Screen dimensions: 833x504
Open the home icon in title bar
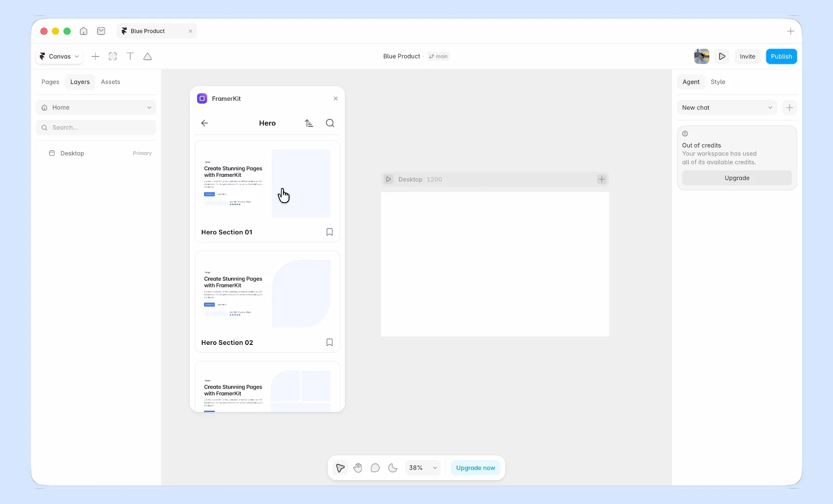pos(84,31)
